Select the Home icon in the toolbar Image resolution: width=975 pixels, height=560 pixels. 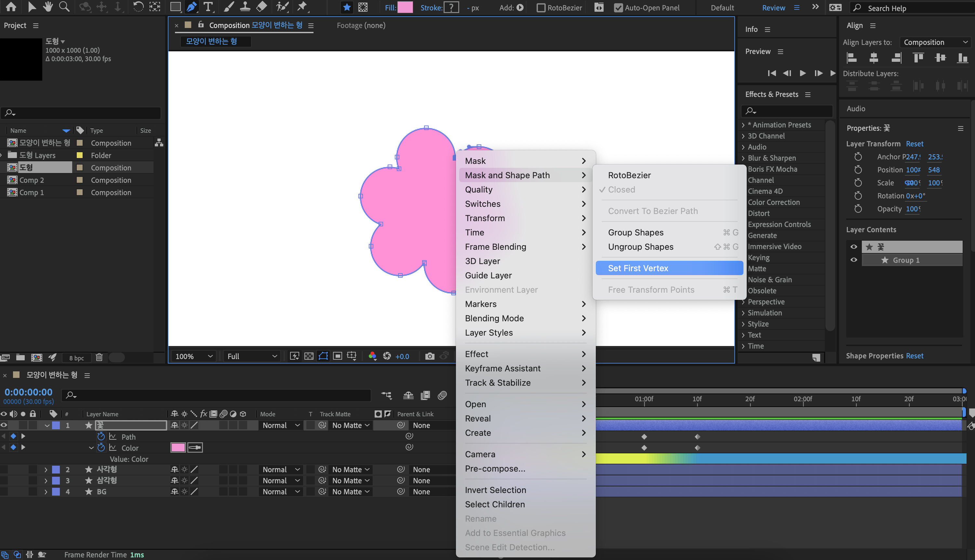[x=11, y=7]
